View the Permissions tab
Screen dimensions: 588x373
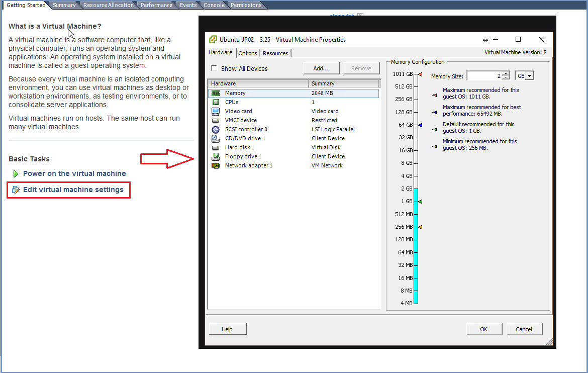point(246,5)
